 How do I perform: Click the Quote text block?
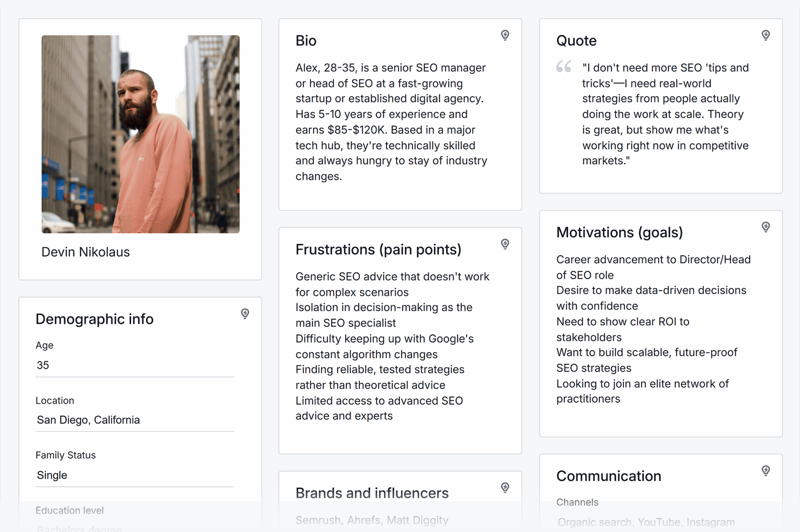click(x=665, y=114)
